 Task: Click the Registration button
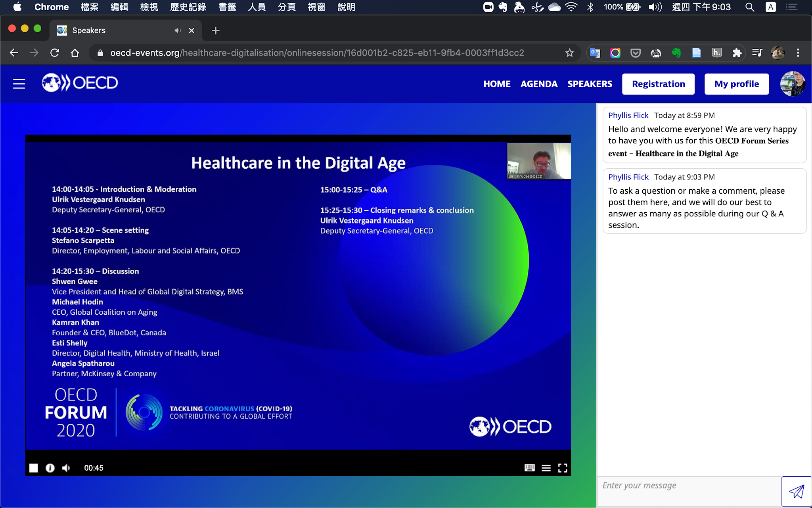tap(658, 84)
